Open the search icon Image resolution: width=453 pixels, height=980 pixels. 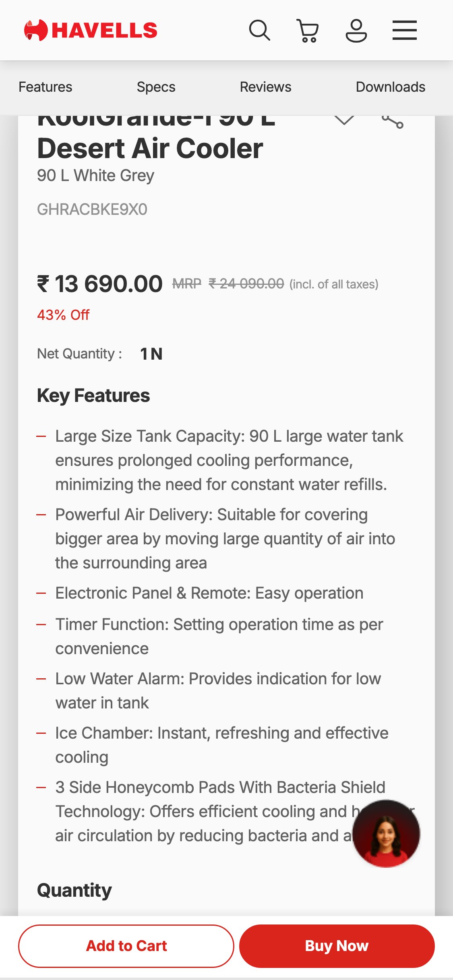(260, 30)
